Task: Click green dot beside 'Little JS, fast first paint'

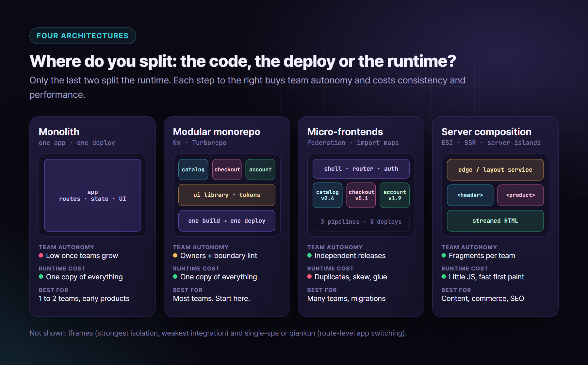Action: click(x=444, y=277)
